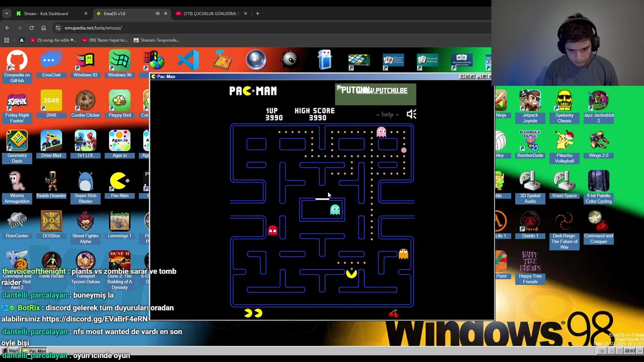
Task: Start the Flappy Bird icon
Action: pyautogui.click(x=120, y=105)
